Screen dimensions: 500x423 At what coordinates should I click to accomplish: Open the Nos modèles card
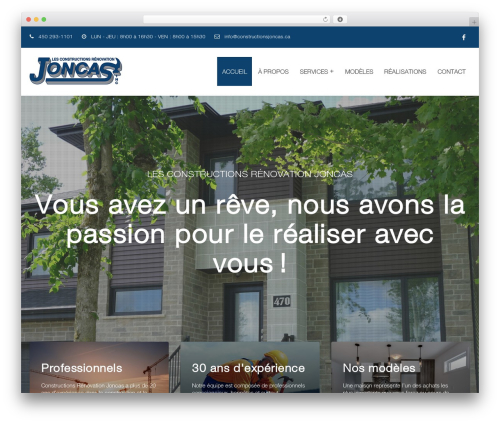pos(401,367)
